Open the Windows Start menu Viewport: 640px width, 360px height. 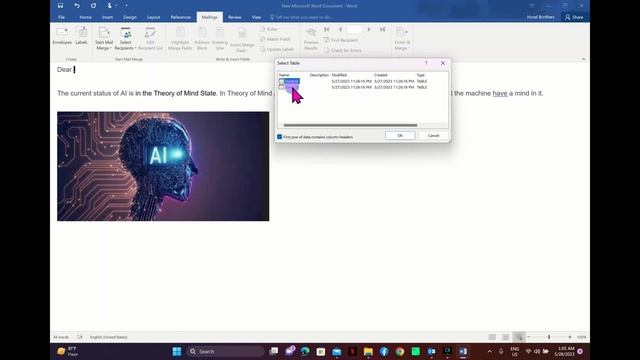pyautogui.click(x=177, y=351)
